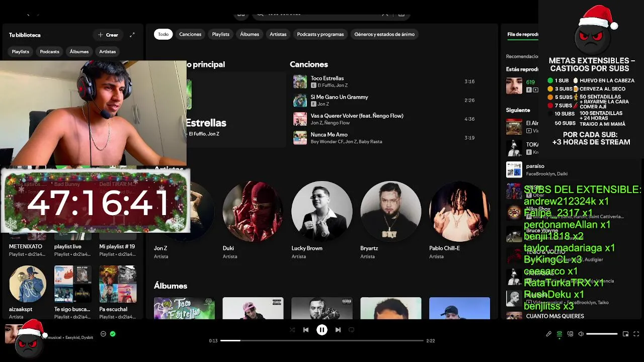This screenshot has width=644, height=362.
Task: Expand the library panel with arrows icon
Action: tap(132, 35)
